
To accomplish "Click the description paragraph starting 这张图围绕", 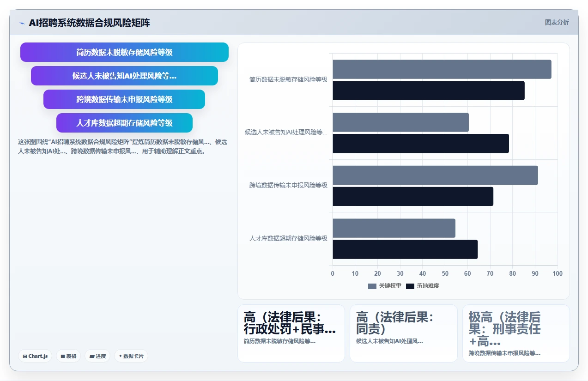I will coord(123,146).
